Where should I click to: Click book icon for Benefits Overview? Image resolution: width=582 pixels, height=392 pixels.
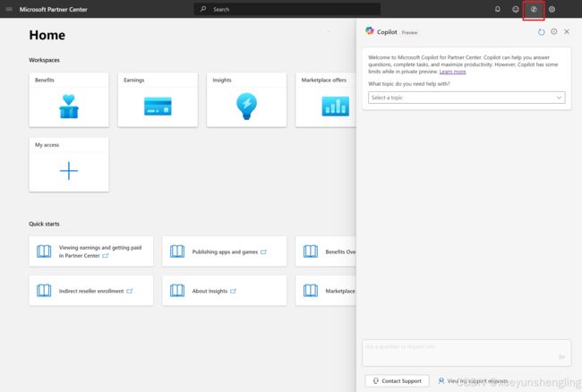pyautogui.click(x=311, y=251)
